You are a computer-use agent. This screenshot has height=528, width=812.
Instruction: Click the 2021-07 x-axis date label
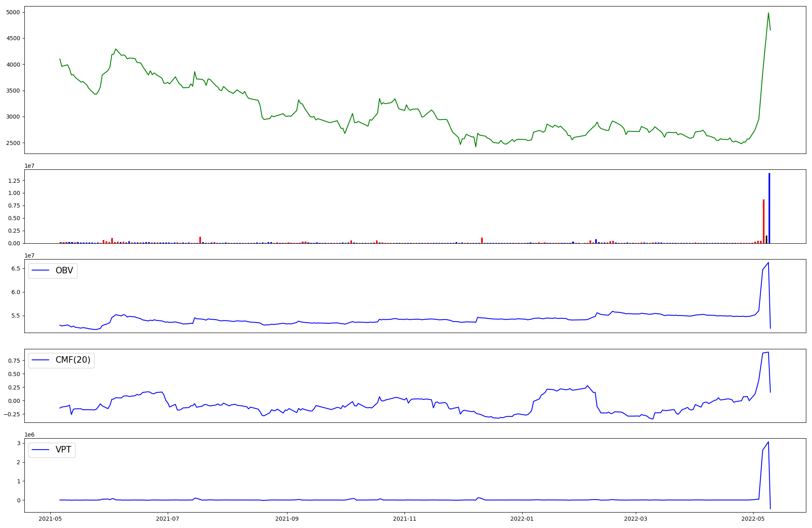(168, 519)
